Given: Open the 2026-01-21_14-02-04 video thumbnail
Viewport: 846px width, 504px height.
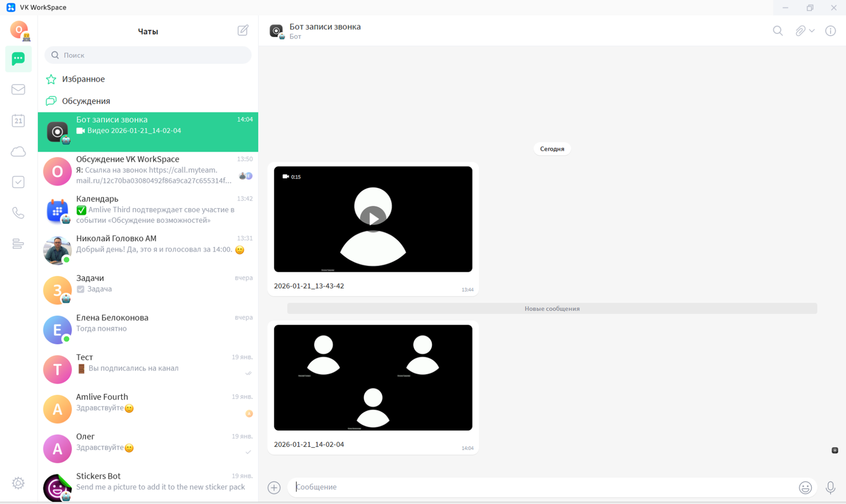Looking at the screenshot, I should click(373, 377).
